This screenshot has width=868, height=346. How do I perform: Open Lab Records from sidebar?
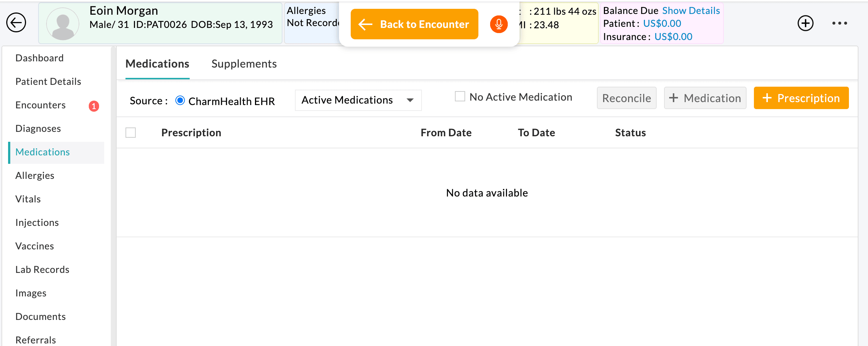(42, 270)
